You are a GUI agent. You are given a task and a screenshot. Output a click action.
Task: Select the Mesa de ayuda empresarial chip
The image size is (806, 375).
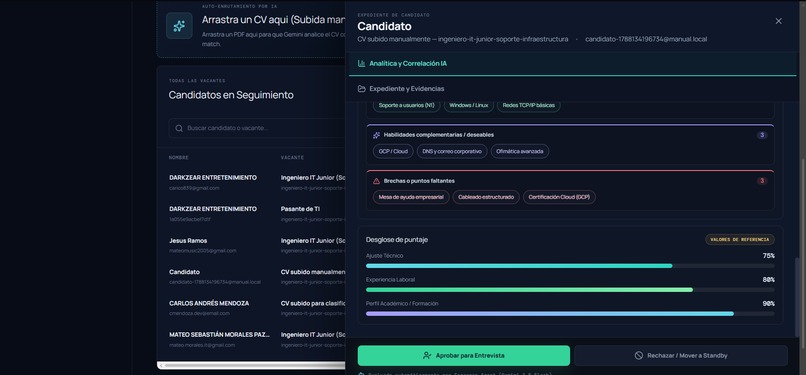(411, 197)
